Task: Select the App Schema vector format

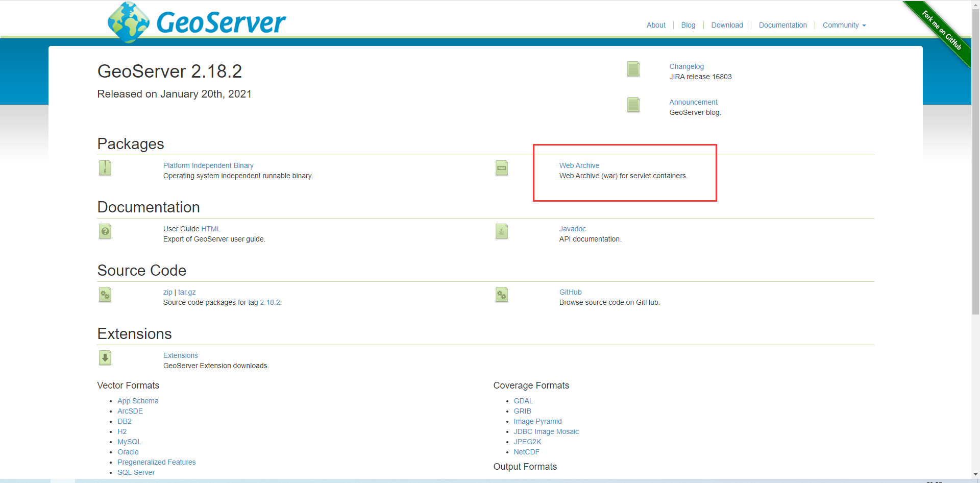Action: coord(138,401)
